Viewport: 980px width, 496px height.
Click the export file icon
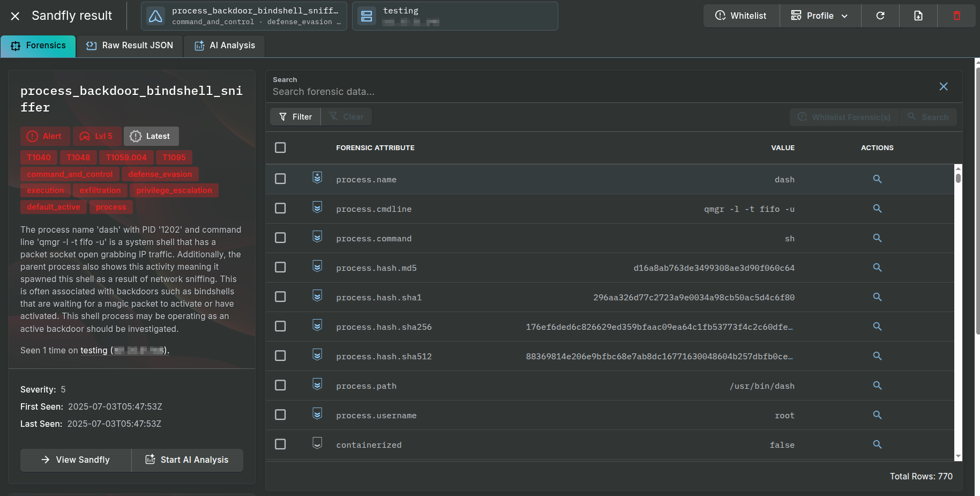coord(918,16)
